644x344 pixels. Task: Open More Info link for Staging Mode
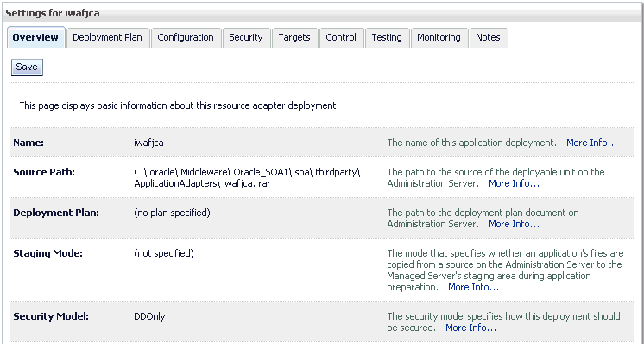(473, 287)
